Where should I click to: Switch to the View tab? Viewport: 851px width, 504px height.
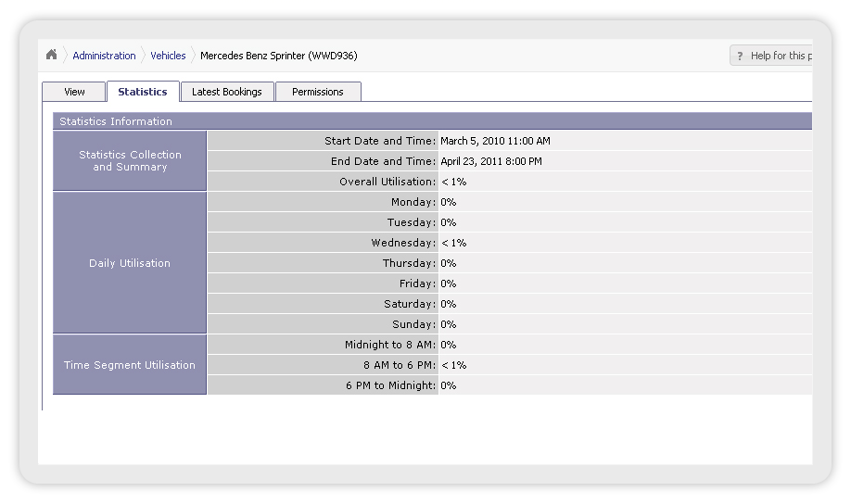click(x=74, y=92)
